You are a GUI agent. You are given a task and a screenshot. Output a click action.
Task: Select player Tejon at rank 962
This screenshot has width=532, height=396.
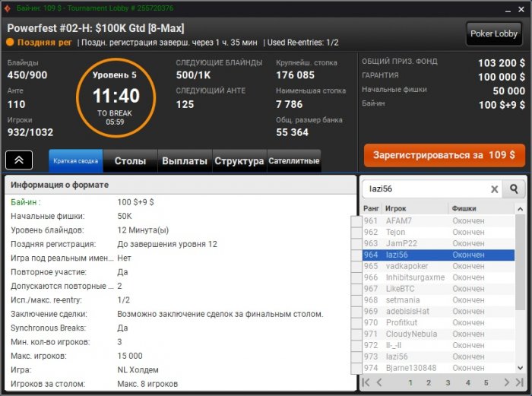coord(438,232)
